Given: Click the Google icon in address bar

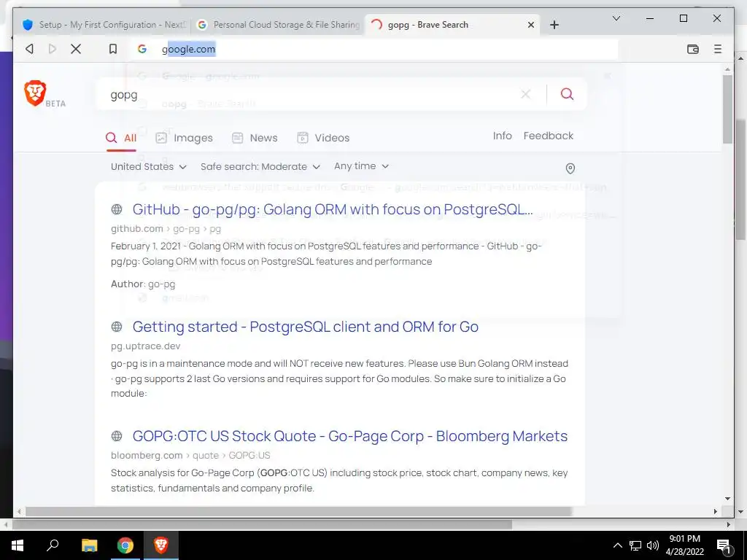Looking at the screenshot, I should click(142, 49).
